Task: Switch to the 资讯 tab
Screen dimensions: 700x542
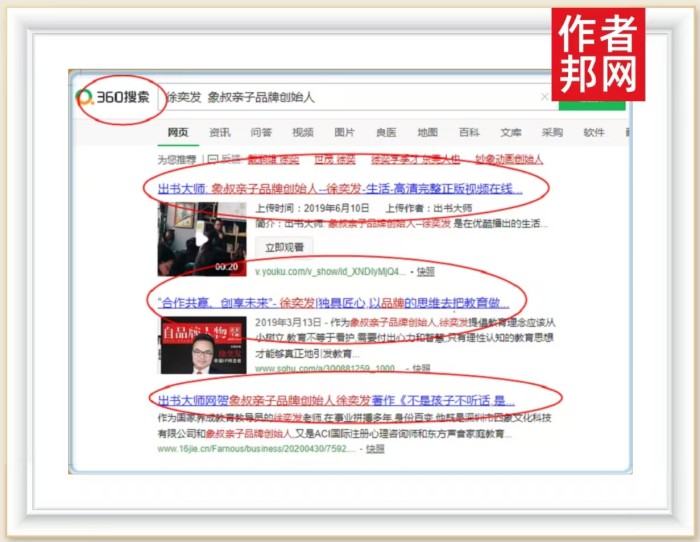Action: click(x=220, y=132)
